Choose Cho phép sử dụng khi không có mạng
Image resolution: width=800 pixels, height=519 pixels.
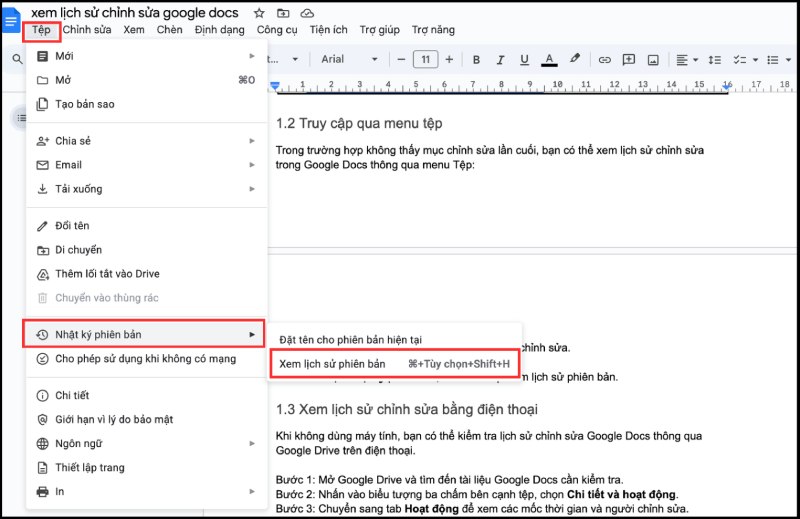(147, 359)
